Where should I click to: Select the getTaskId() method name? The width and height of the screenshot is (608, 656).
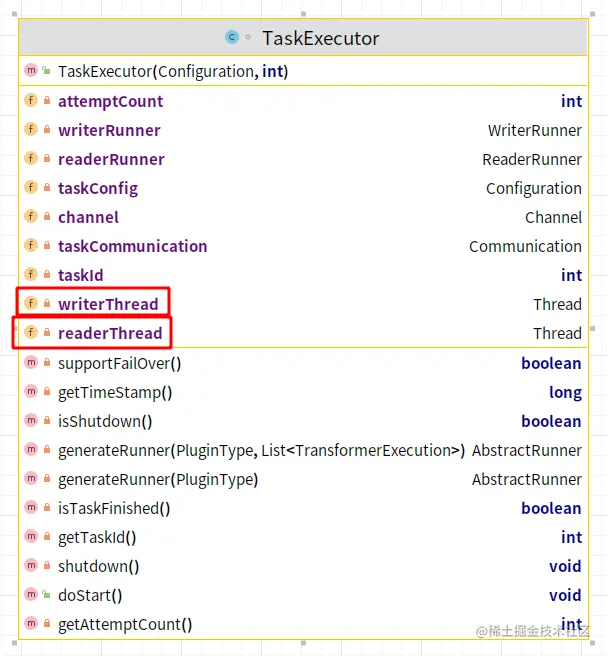(x=97, y=538)
